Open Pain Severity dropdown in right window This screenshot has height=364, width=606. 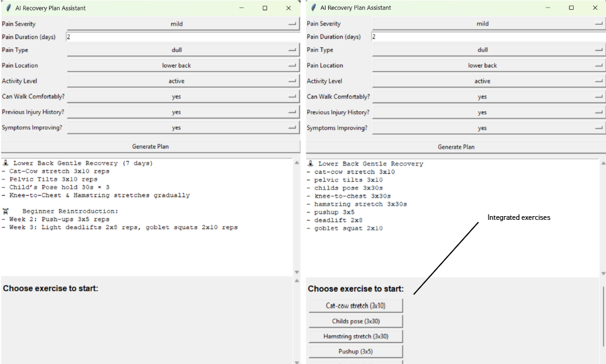pyautogui.click(x=489, y=24)
